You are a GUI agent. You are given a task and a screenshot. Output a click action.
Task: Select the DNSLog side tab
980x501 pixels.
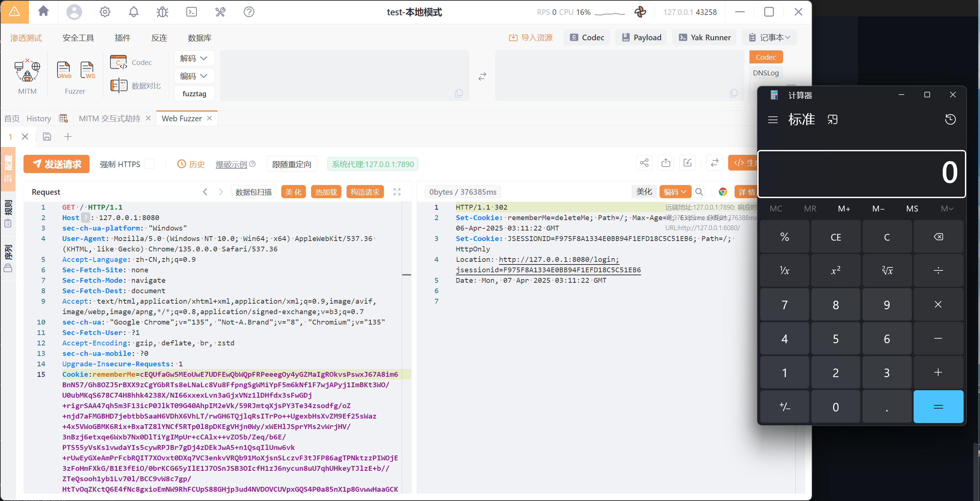tap(765, 73)
